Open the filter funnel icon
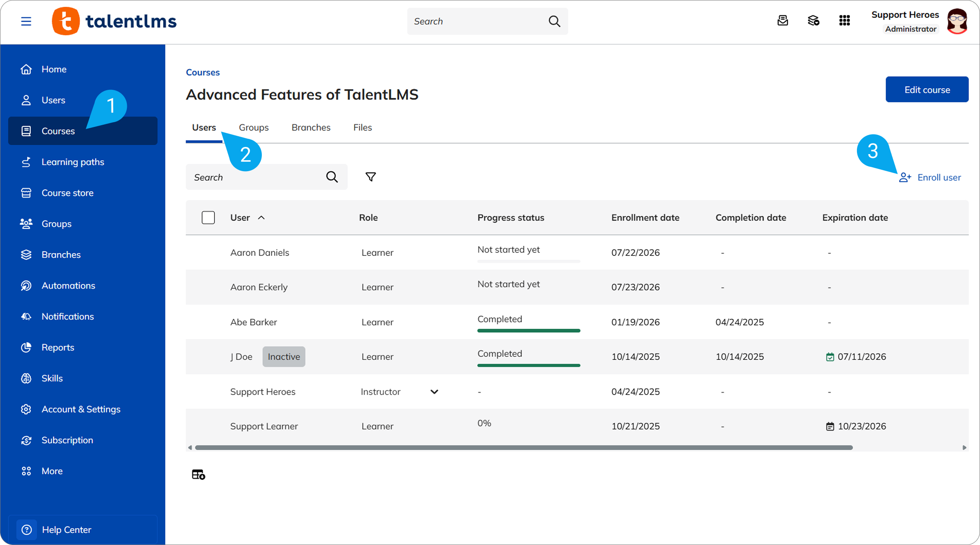The height and width of the screenshot is (545, 980). 371,177
